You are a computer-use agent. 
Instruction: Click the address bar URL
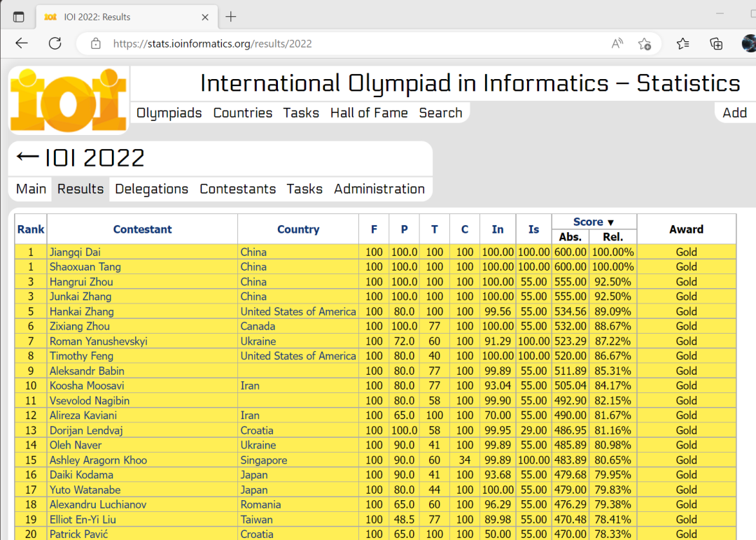pyautogui.click(x=213, y=44)
